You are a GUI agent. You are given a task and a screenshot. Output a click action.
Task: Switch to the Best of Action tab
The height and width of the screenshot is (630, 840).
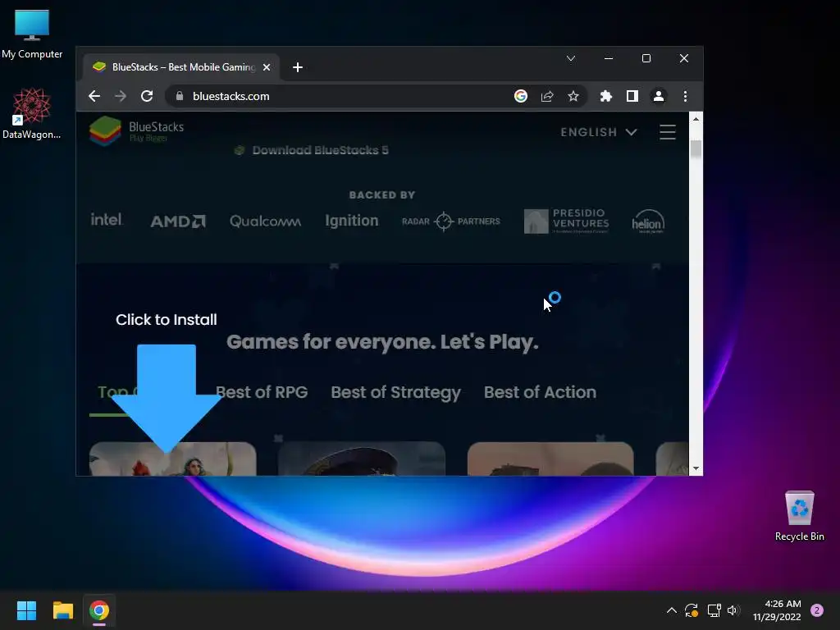[540, 392]
